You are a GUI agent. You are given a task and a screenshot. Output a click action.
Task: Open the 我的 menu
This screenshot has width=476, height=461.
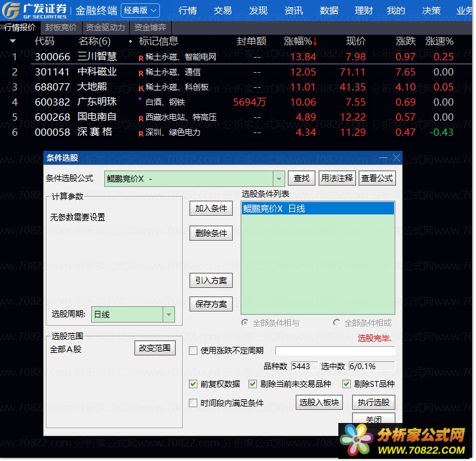point(396,10)
